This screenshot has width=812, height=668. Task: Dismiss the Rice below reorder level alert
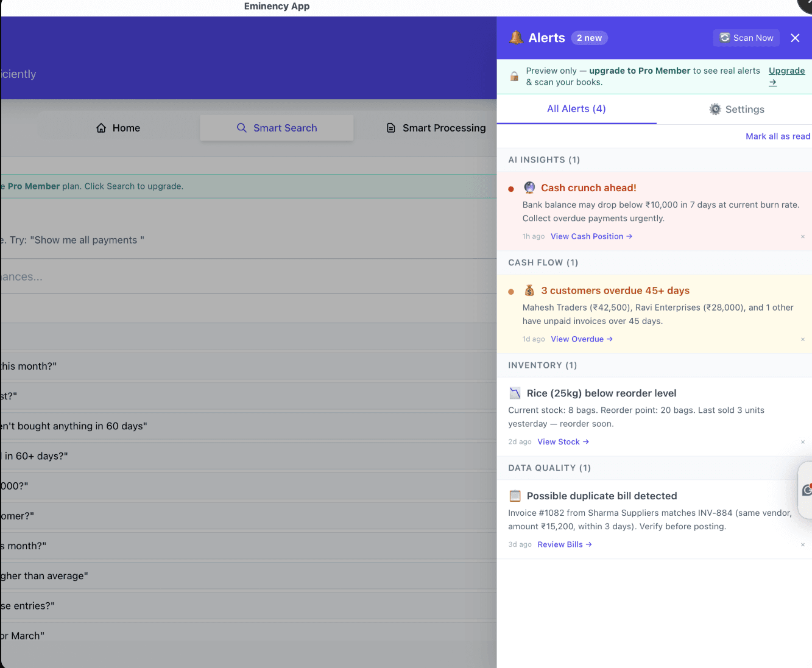(802, 442)
